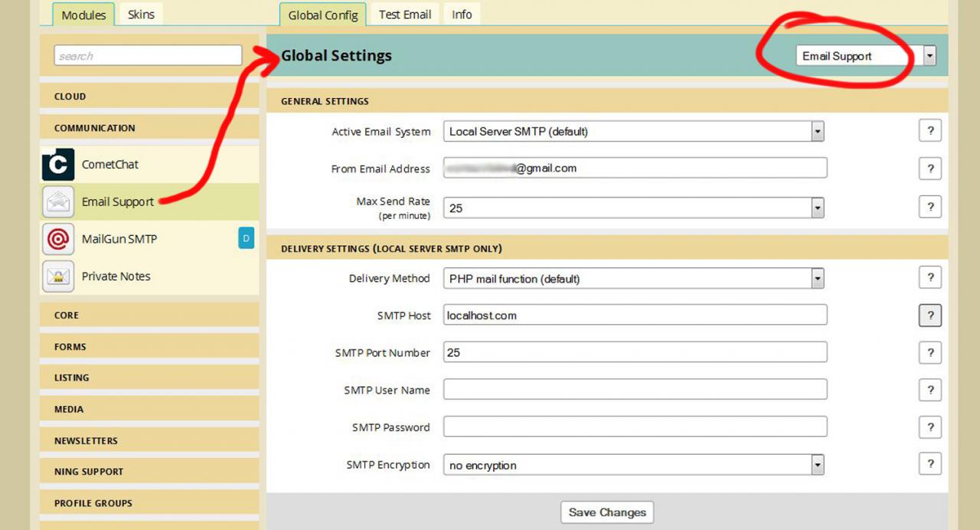
Task: Click the blue D badge beside MailGun SMTP
Action: coord(246,239)
